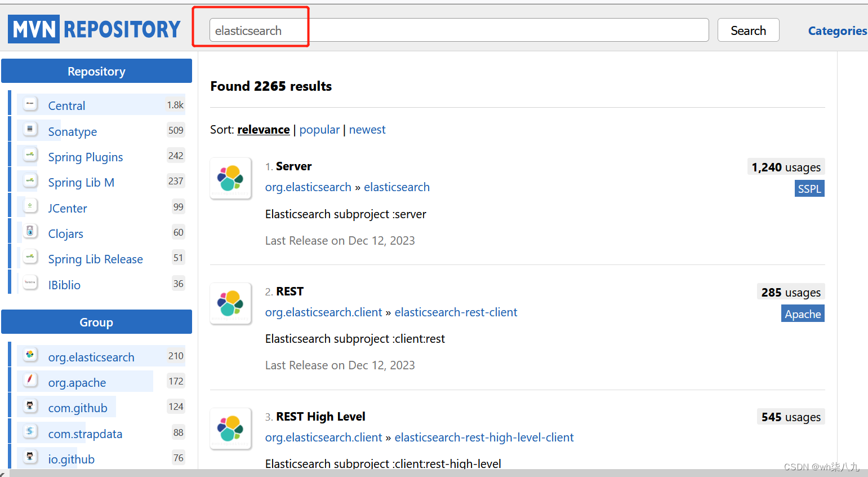Filter by Spring Plugins repository
The width and height of the screenshot is (868, 477).
tap(86, 157)
